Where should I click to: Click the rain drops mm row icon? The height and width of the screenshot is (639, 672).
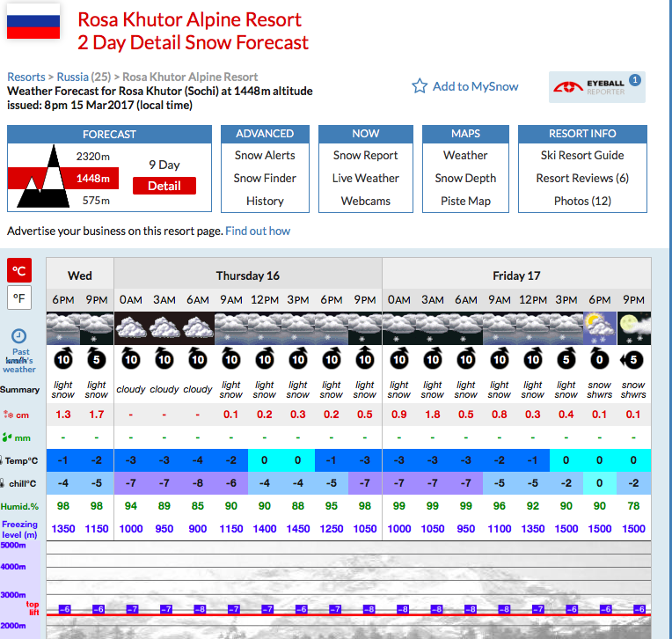(7, 437)
